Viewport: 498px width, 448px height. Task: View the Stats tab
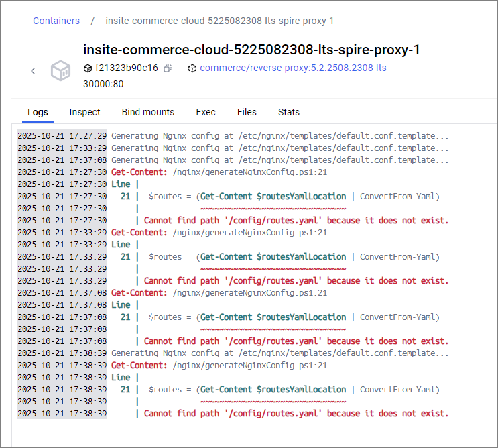(289, 112)
